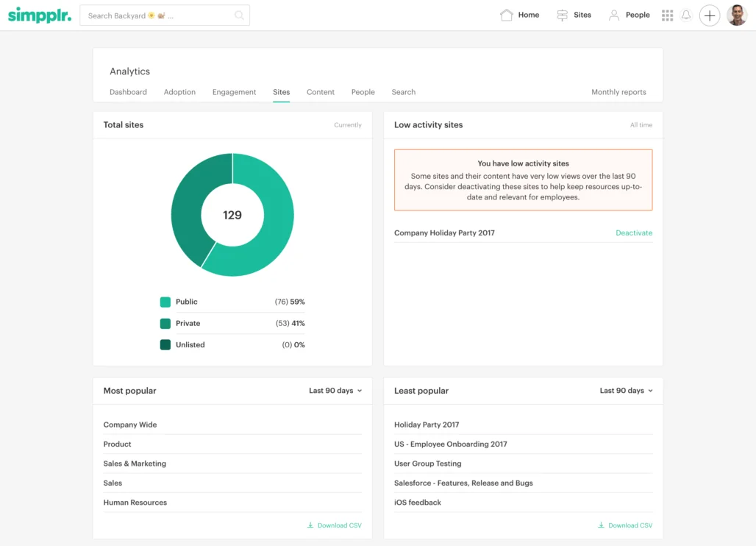
Task: Click the darker Private donut chart segment
Action: (187, 204)
